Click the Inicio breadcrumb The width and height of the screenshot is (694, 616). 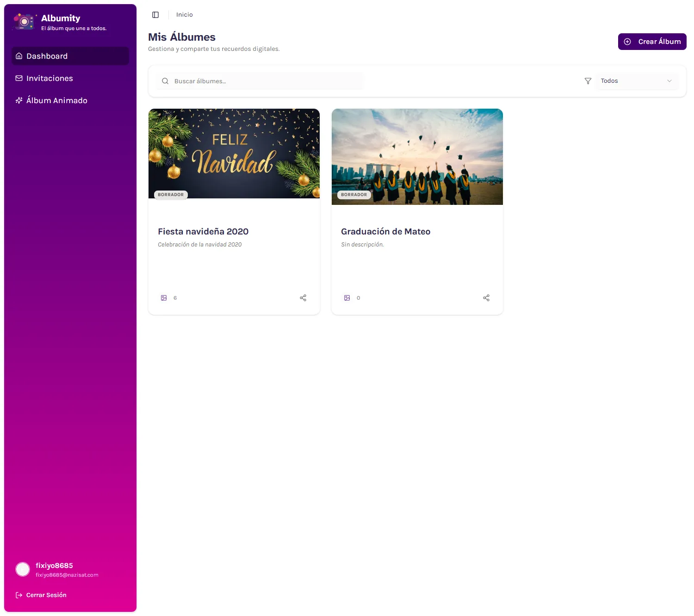pos(184,15)
